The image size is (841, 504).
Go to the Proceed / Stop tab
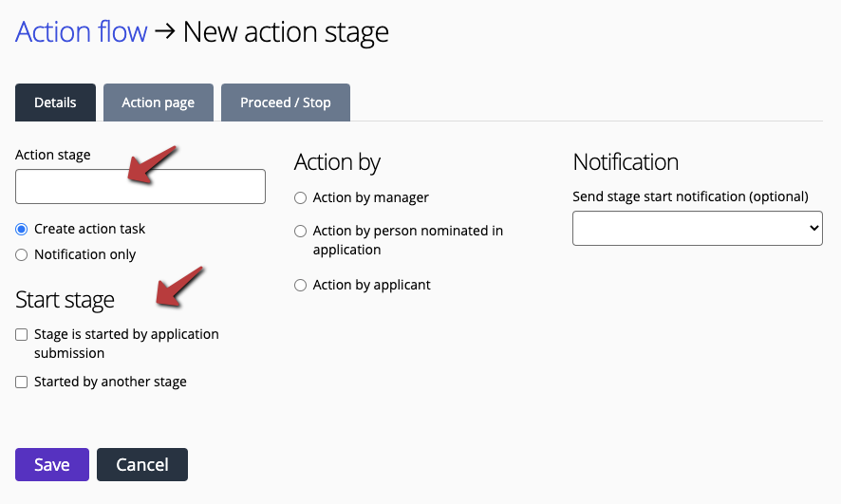286,103
